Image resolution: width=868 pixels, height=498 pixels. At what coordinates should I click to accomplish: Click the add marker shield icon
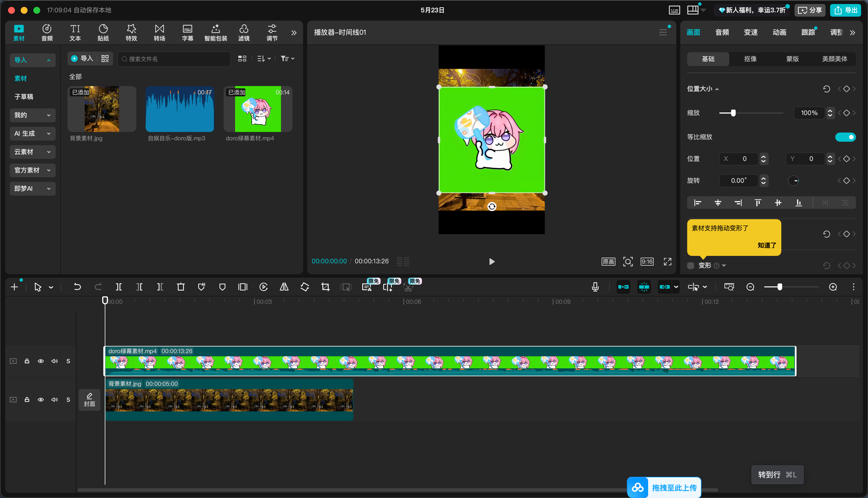(222, 287)
